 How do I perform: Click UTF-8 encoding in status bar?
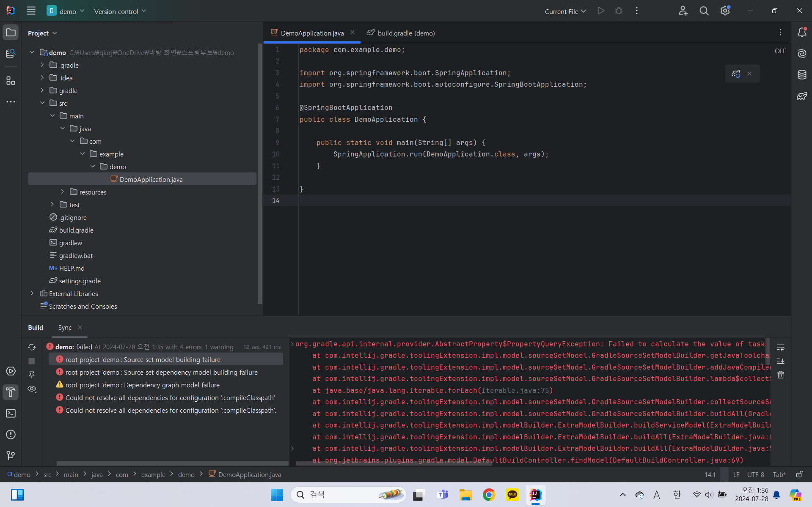coord(755,474)
